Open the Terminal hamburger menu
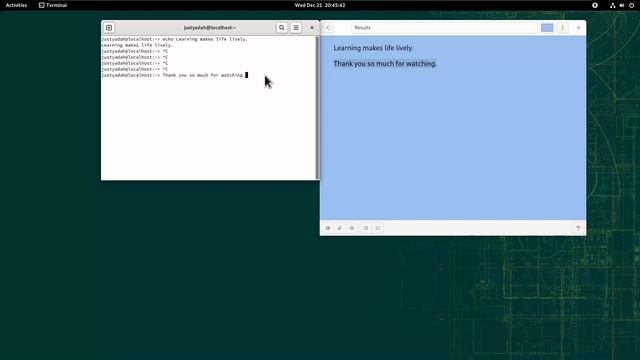The height and width of the screenshot is (360, 640). point(296,28)
